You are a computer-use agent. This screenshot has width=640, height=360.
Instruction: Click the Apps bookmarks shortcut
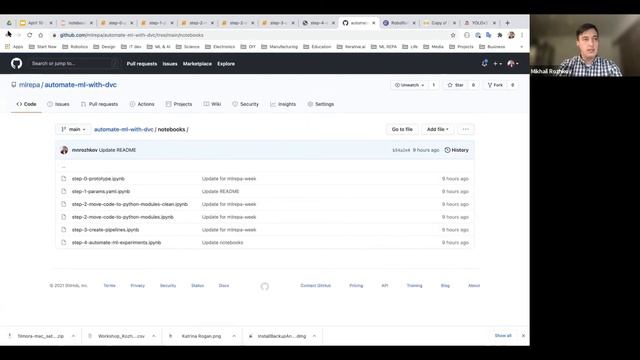coord(14,47)
